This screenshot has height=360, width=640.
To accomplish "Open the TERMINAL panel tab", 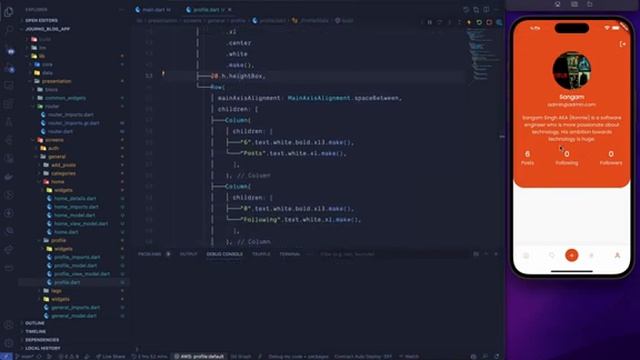I will pos(290,254).
